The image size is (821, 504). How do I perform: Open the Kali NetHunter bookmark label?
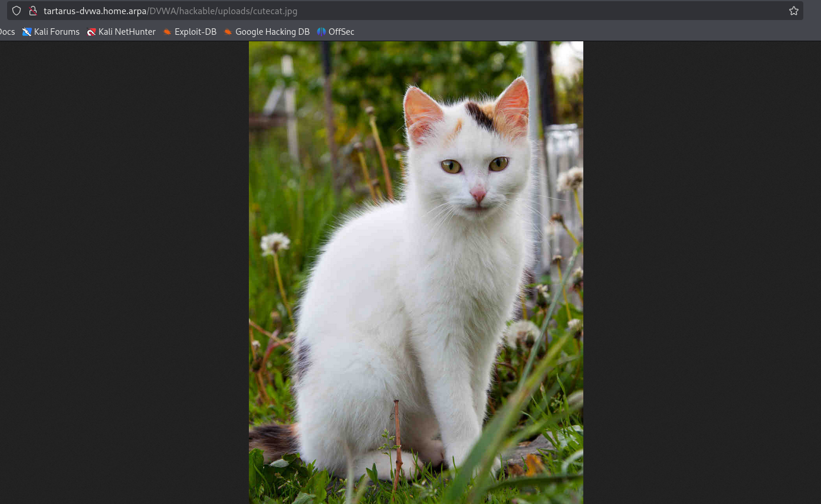[127, 32]
